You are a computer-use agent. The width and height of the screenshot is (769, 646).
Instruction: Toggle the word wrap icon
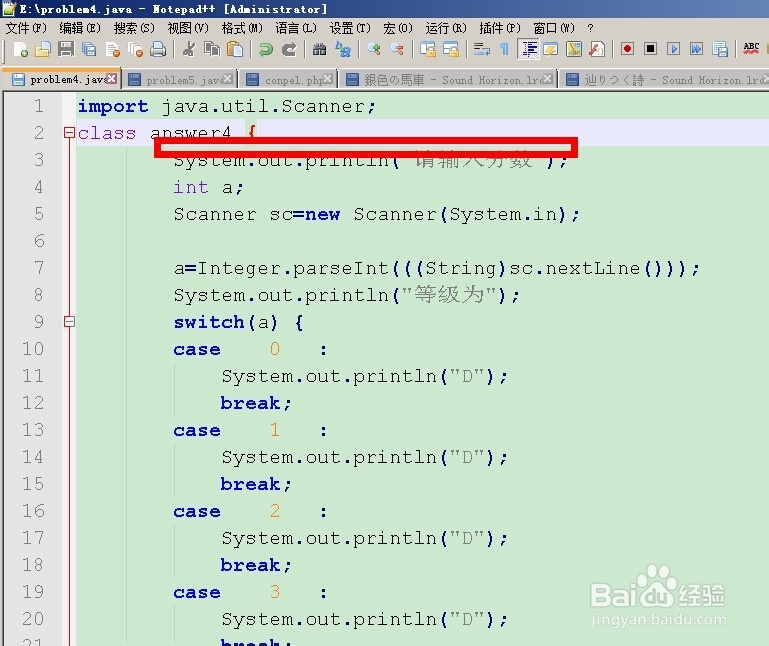pyautogui.click(x=482, y=50)
